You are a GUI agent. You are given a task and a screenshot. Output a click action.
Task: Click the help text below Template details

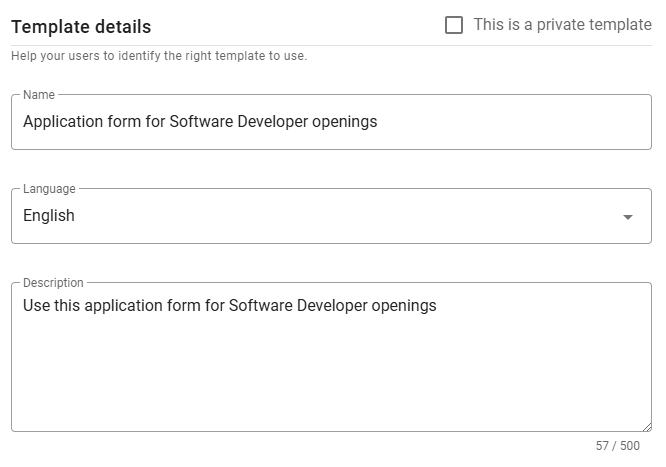coord(159,56)
